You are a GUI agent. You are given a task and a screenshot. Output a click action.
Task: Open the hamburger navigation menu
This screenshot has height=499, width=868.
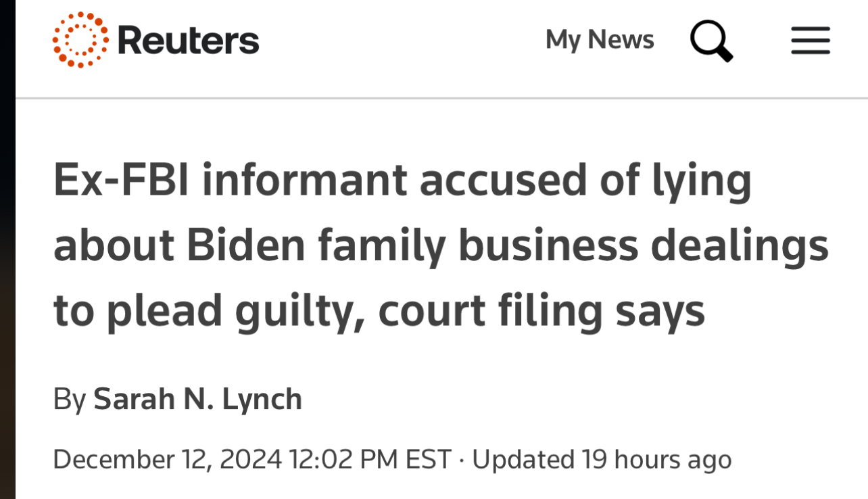tap(811, 41)
